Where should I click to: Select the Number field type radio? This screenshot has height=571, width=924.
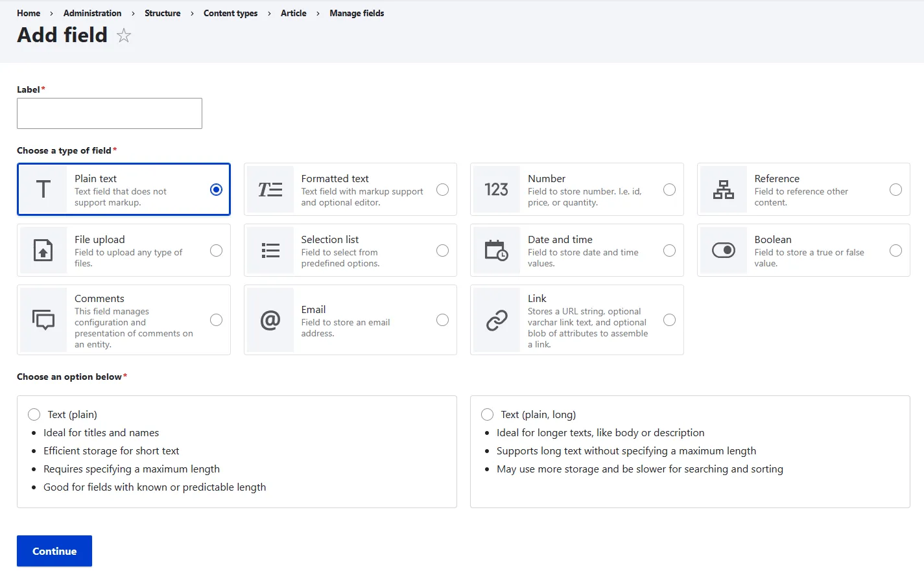point(670,189)
